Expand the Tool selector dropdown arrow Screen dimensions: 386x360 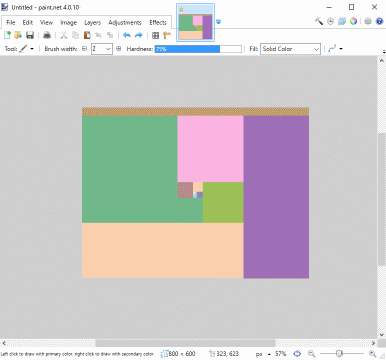click(32, 49)
